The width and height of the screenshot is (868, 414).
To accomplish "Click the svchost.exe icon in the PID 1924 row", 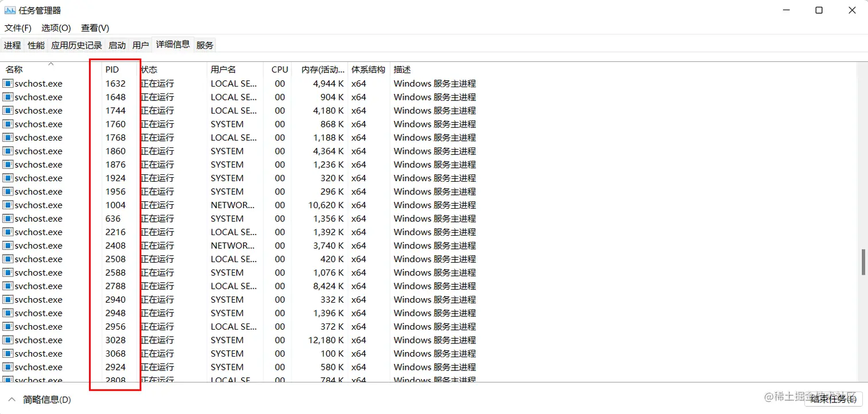I will (8, 178).
